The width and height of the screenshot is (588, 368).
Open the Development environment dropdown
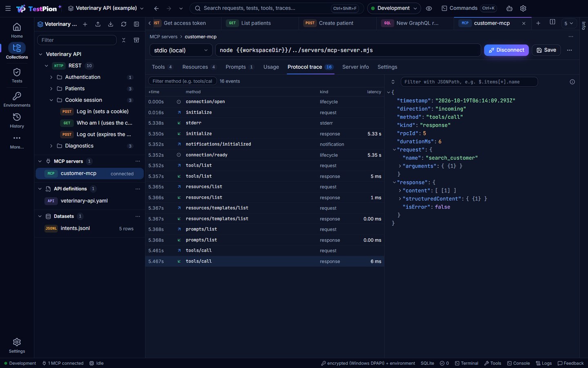394,8
